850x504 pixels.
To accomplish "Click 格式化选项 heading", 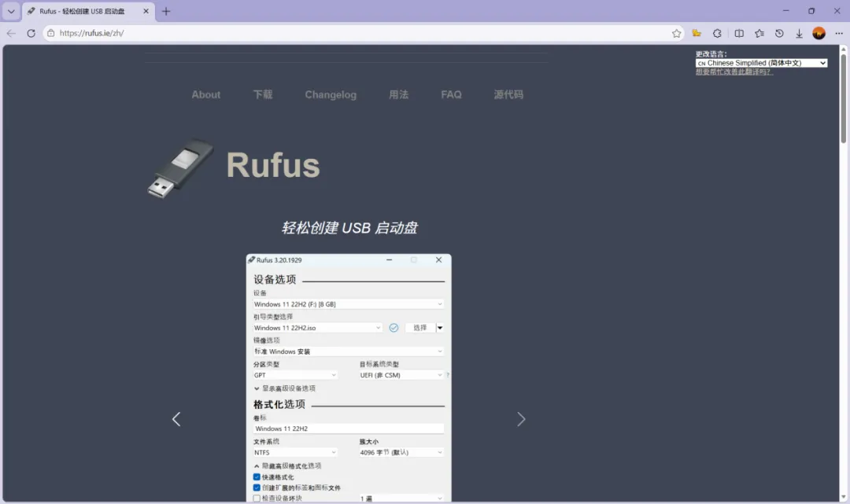I will (x=279, y=404).
